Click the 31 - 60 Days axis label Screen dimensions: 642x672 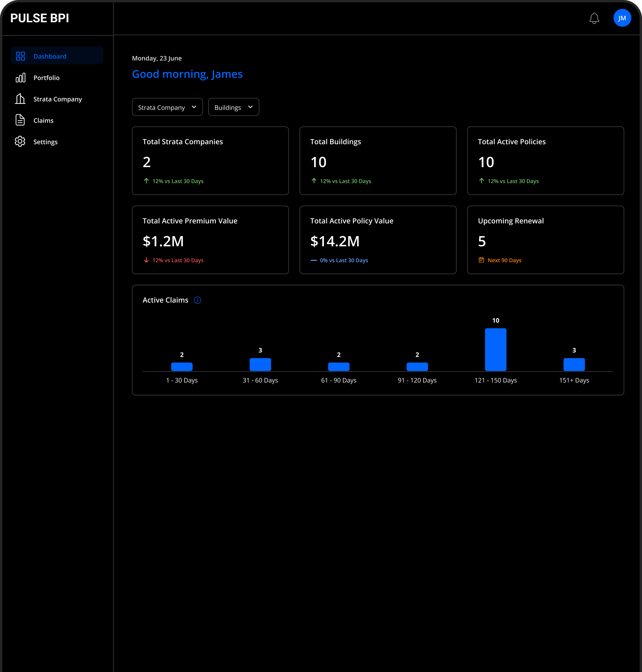260,380
